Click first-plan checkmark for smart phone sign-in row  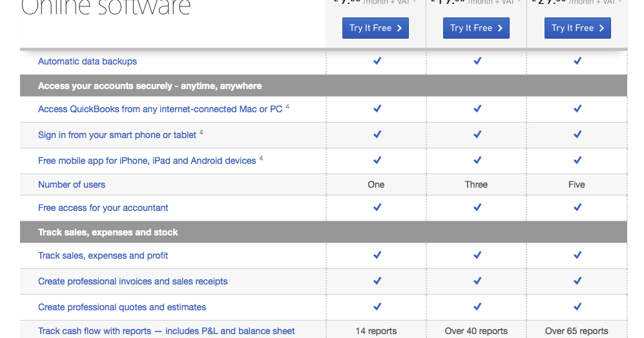pyautogui.click(x=377, y=134)
